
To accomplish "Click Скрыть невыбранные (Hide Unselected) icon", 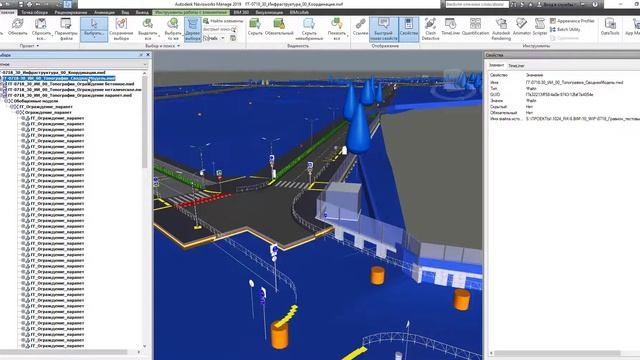I will (309, 29).
